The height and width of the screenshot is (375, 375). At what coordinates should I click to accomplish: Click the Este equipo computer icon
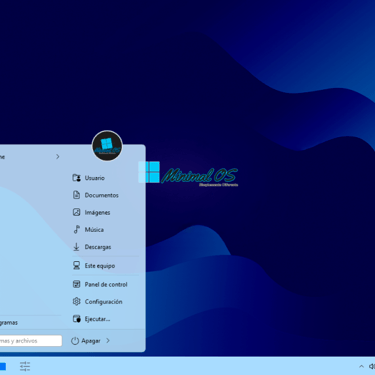pos(77,265)
